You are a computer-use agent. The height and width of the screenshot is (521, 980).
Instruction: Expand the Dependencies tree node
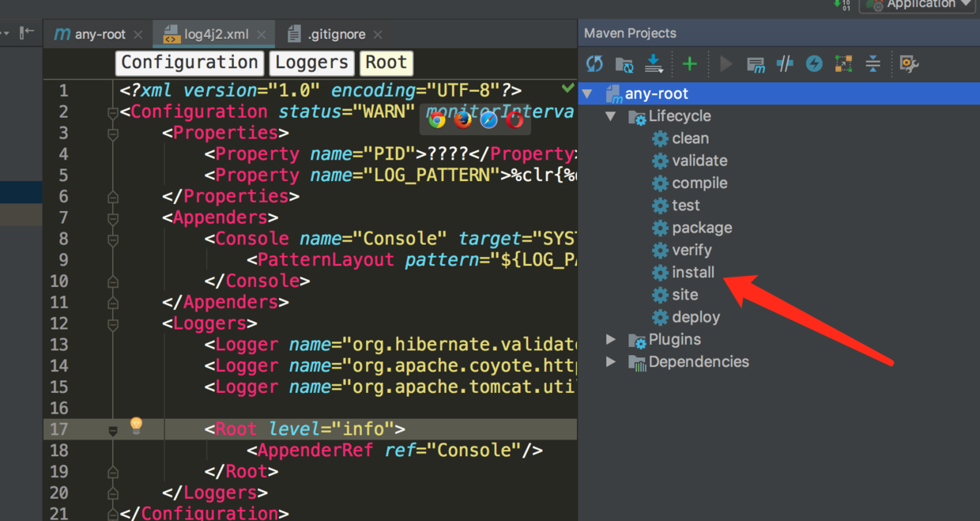point(611,361)
